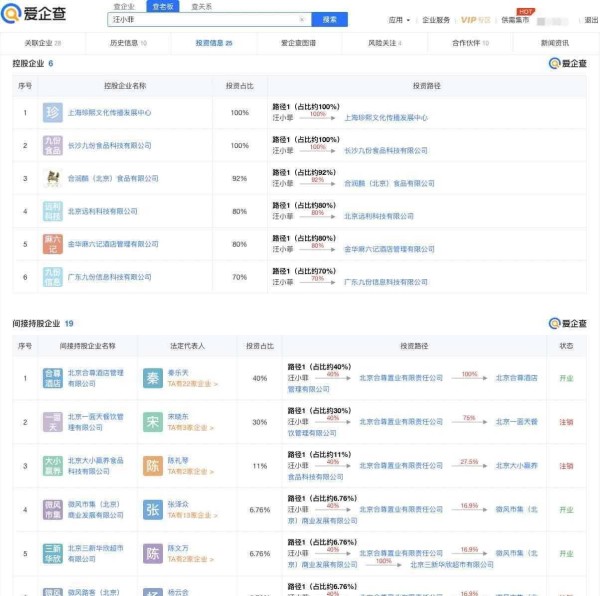600x596 pixels.
Task: Expand 陈礼琴's TA有2家企业 list
Action: [x=191, y=472]
